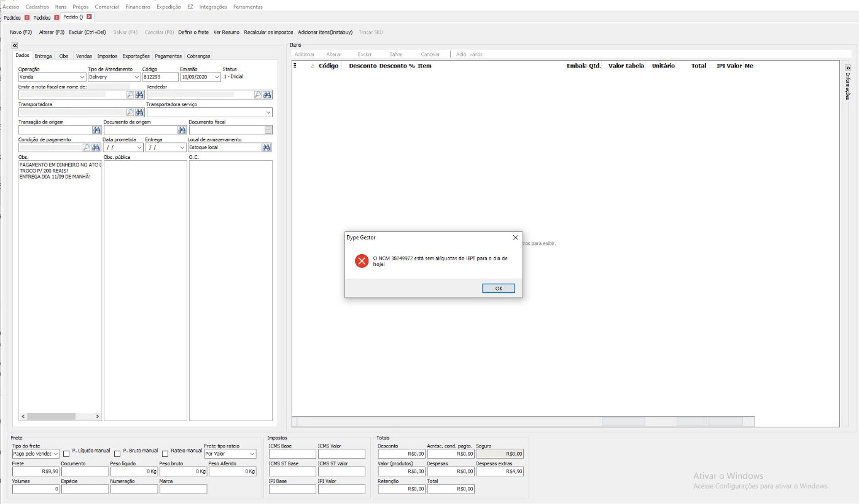Switch to the Exportações tab
This screenshot has height=504, width=859.
point(136,56)
